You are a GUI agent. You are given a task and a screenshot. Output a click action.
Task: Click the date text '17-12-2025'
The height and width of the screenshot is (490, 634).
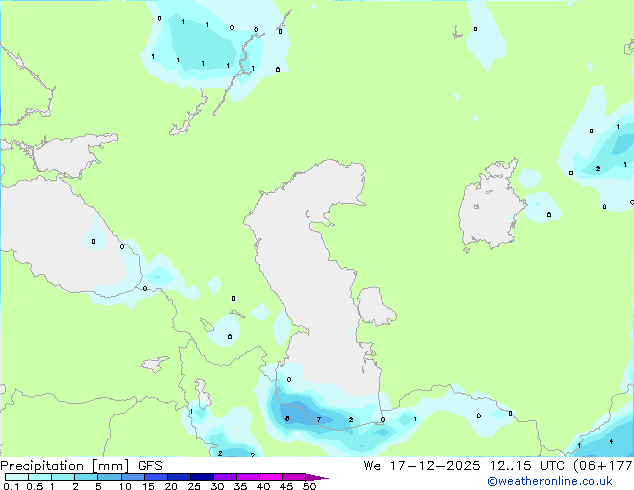tap(435, 466)
